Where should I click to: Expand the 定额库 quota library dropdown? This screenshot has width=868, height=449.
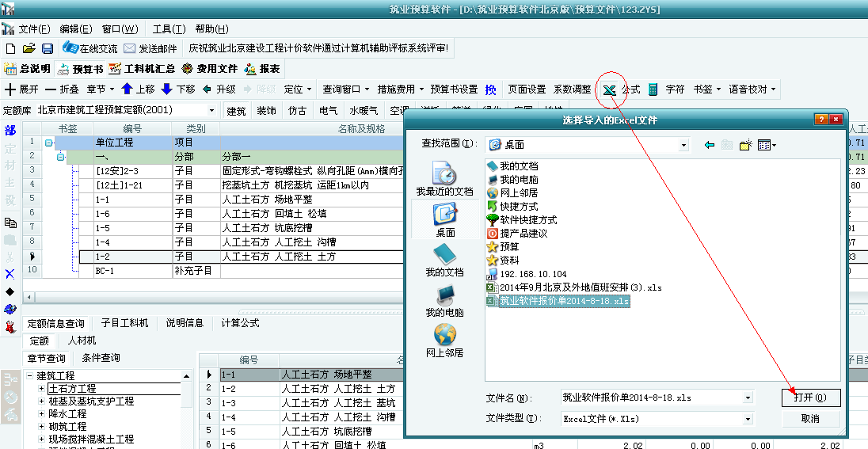click(x=211, y=111)
